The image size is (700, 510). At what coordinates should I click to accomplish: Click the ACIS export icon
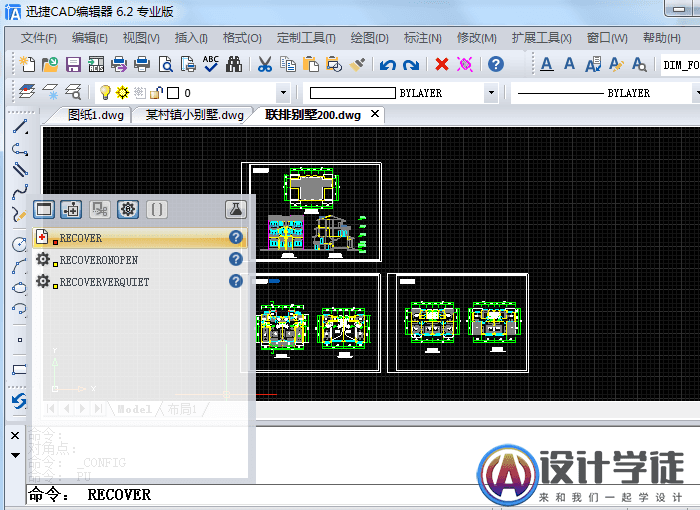click(96, 64)
